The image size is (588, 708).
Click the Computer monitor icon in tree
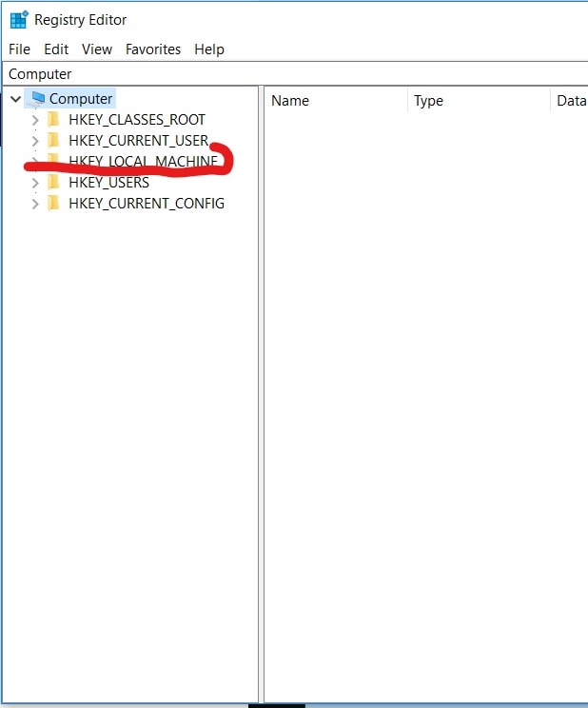click(37, 99)
